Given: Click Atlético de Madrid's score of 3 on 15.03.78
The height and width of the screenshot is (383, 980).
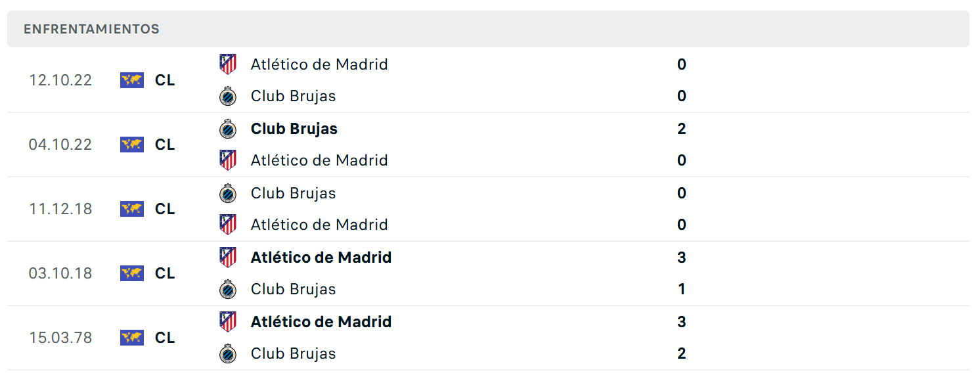Looking at the screenshot, I should click(682, 322).
